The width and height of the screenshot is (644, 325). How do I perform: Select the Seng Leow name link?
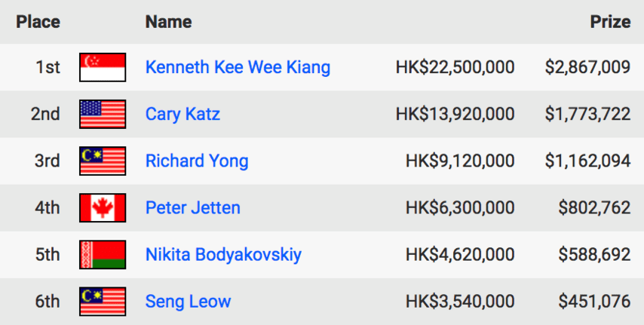188,302
